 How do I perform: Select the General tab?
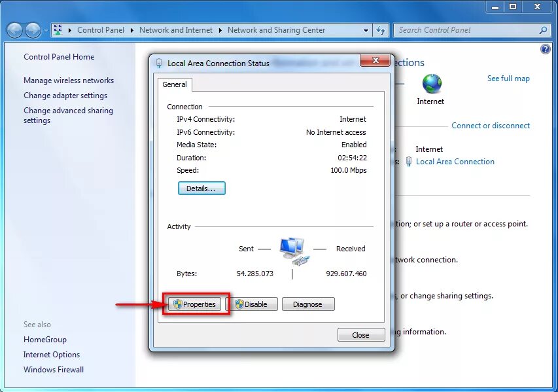(175, 84)
